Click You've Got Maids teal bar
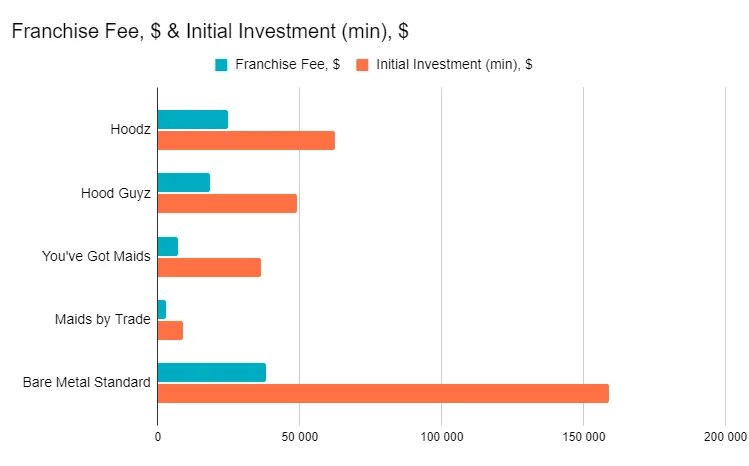This screenshot has height=466, width=749. 167,246
